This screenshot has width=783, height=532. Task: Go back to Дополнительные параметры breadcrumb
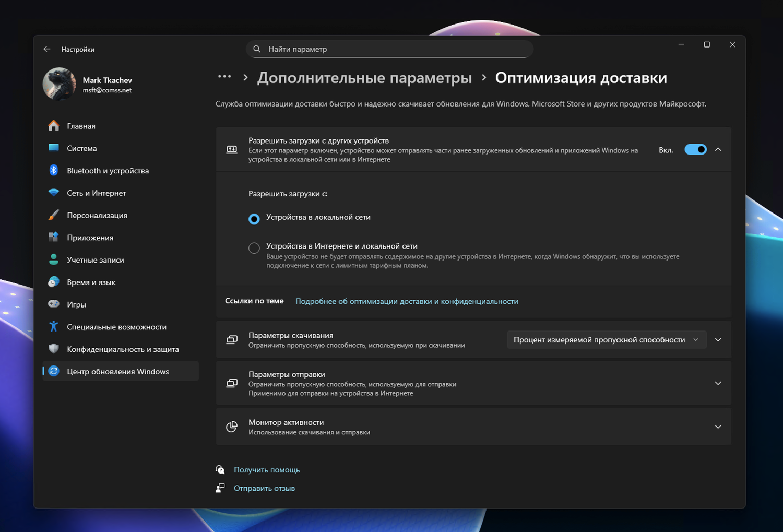(x=364, y=78)
